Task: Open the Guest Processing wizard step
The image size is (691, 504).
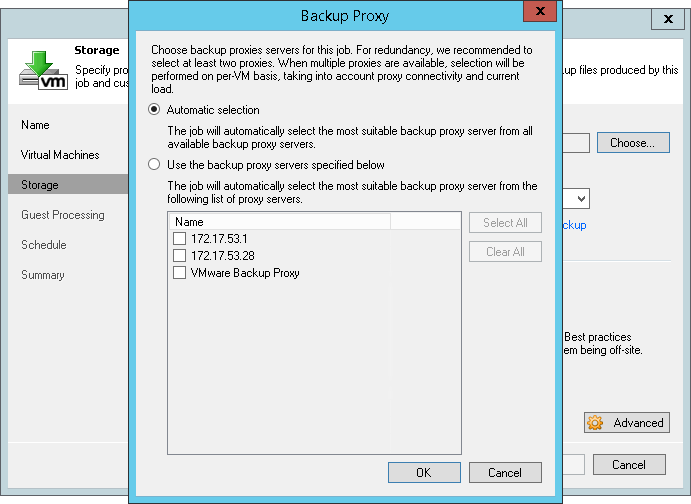Action: (x=63, y=215)
